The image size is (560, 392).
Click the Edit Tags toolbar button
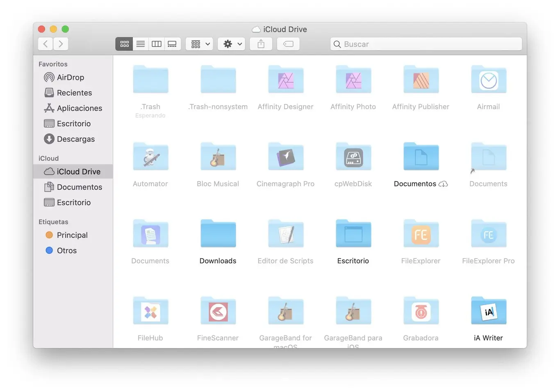288,44
